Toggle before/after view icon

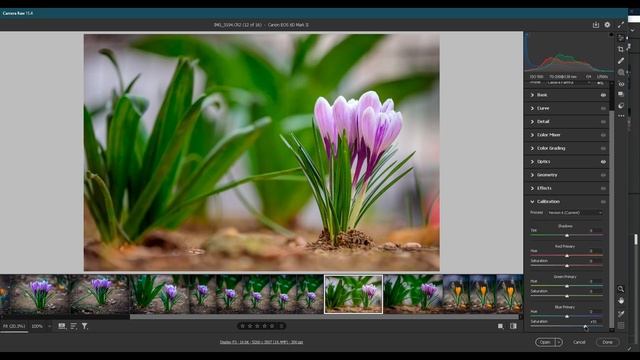pos(513,326)
